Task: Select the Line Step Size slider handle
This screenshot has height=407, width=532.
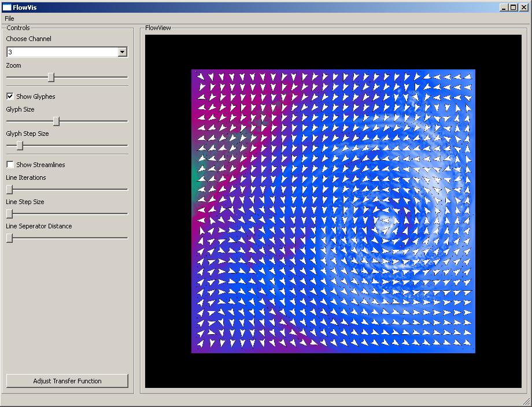Action: [x=9, y=213]
